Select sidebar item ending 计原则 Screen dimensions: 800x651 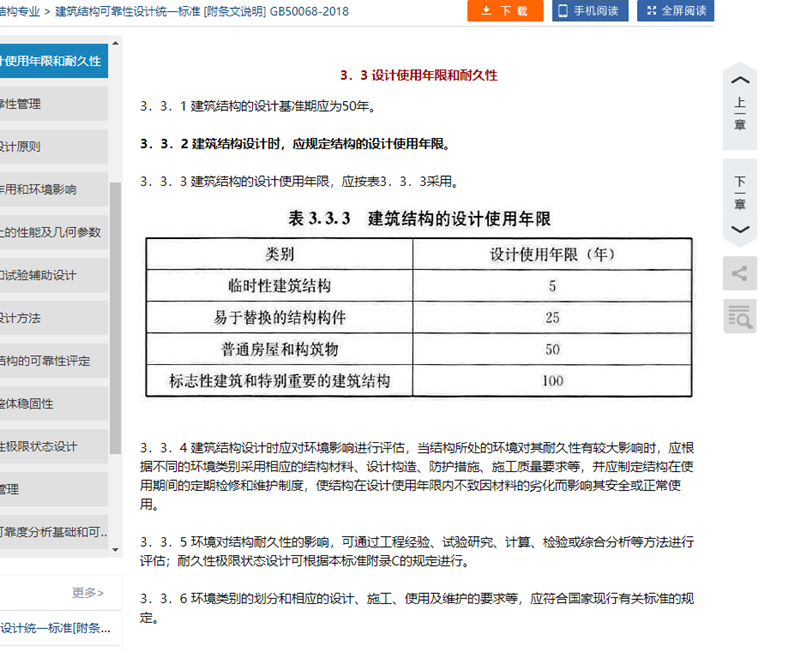pyautogui.click(x=54, y=146)
